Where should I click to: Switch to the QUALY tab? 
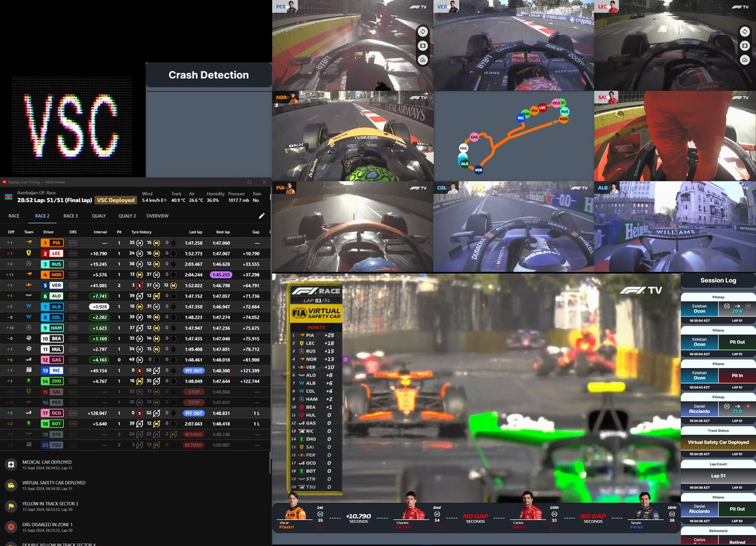[x=99, y=216]
